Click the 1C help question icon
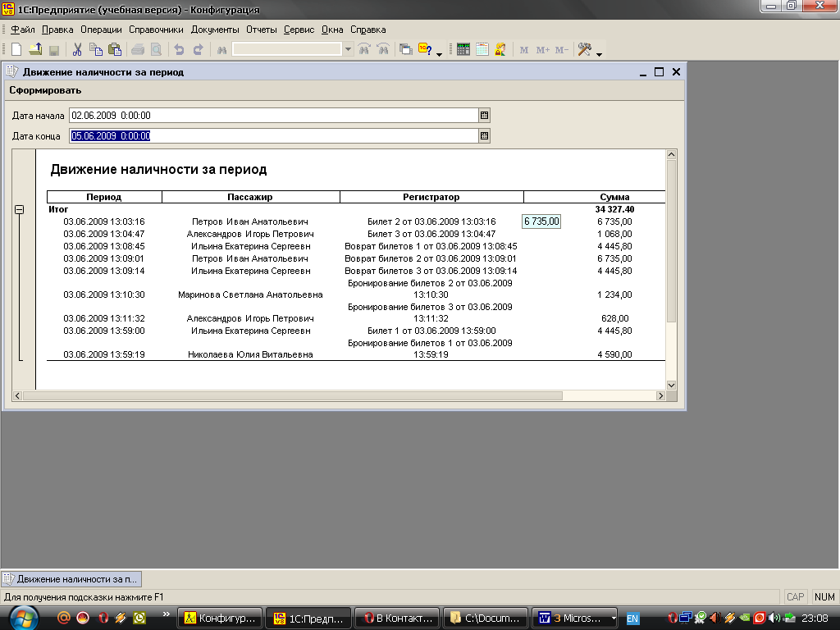This screenshot has width=840, height=630. pos(425,49)
